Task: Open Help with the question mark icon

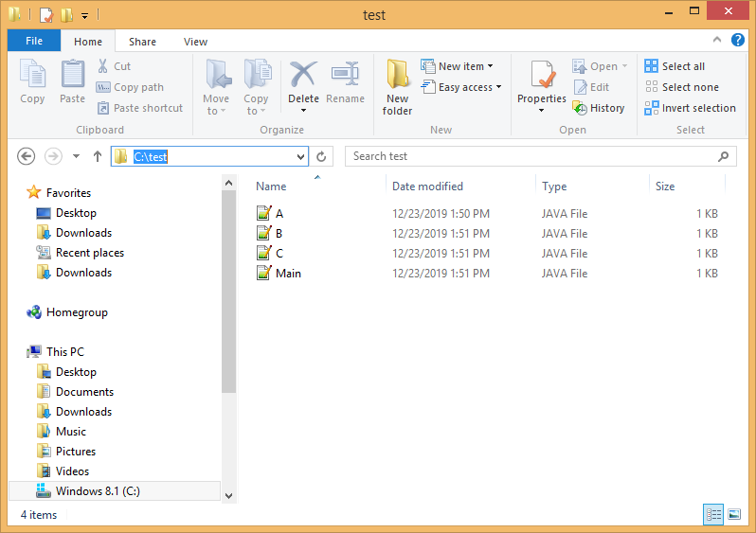Action: [738, 40]
